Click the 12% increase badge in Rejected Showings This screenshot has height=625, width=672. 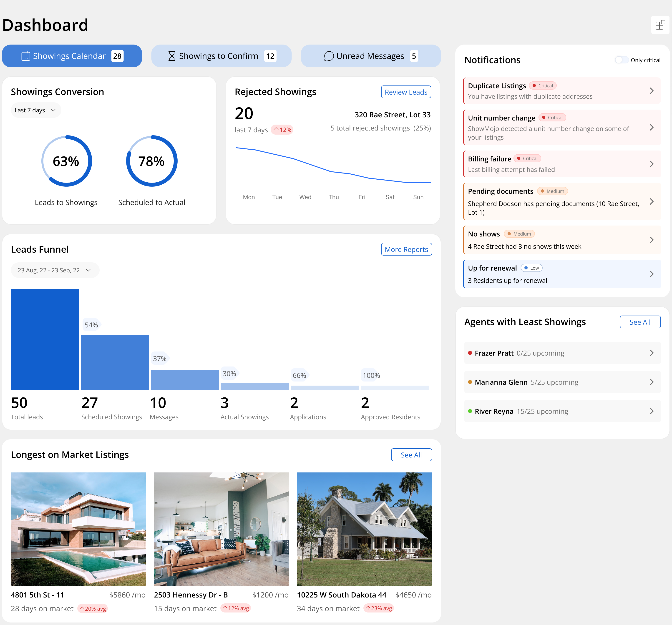[x=282, y=129]
